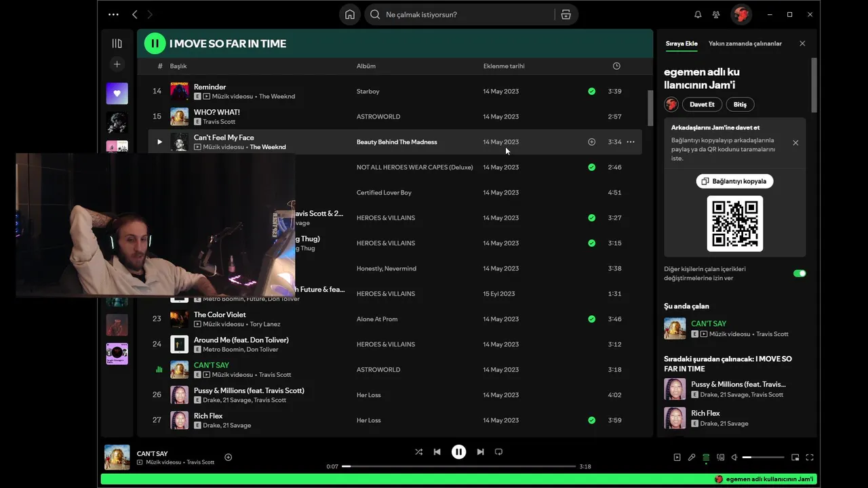This screenshot has width=868, height=488.
Task: Sort by 'Başlık' column header
Action: click(x=178, y=66)
